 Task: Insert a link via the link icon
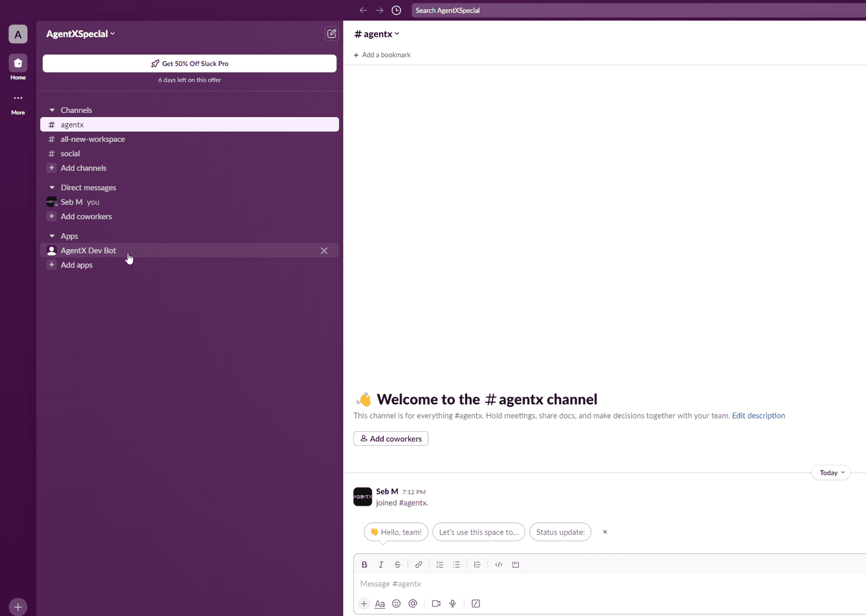point(419,565)
